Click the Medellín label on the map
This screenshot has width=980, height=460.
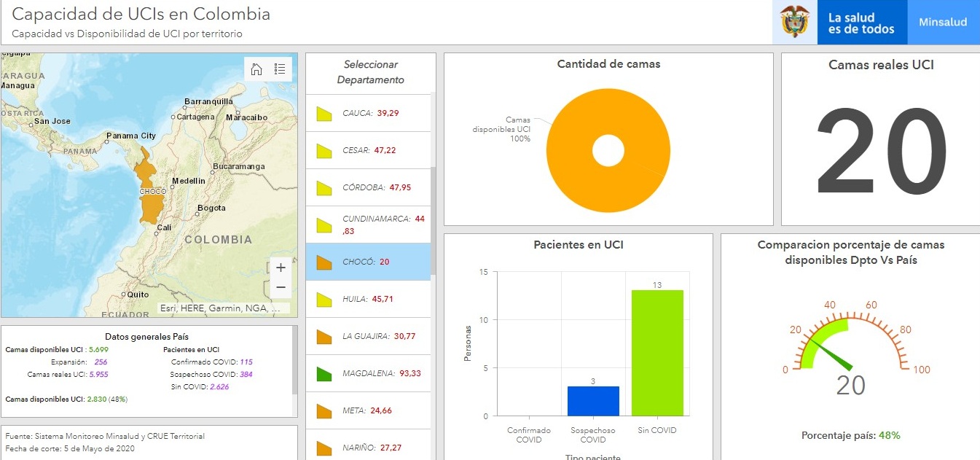click(x=189, y=181)
